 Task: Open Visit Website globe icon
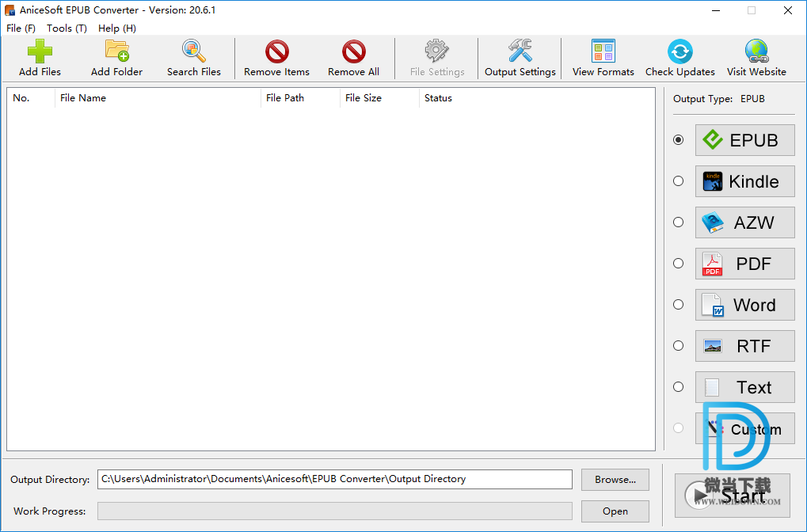coord(756,52)
